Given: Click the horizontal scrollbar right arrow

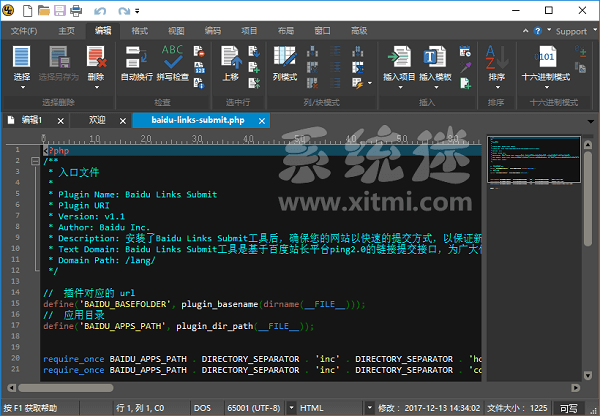Looking at the screenshot, I should point(576,388).
